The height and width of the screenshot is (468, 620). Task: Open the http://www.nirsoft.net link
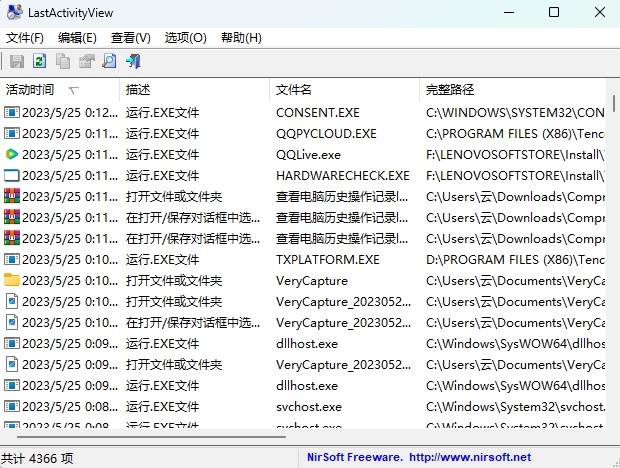(x=470, y=457)
